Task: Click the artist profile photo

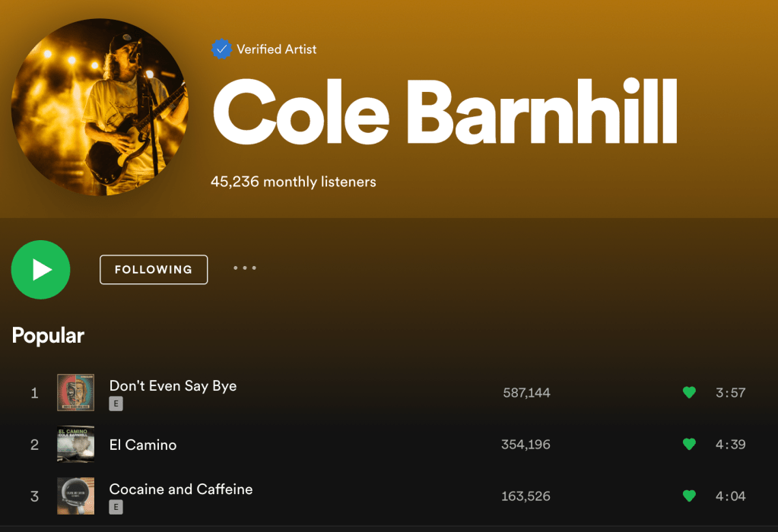Action: [x=100, y=107]
